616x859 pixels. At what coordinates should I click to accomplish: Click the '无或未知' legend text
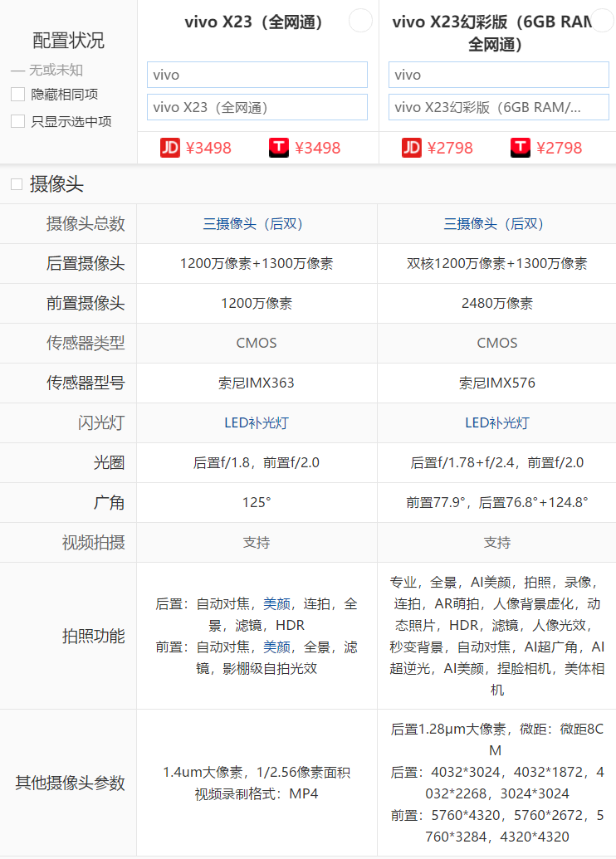(56, 70)
